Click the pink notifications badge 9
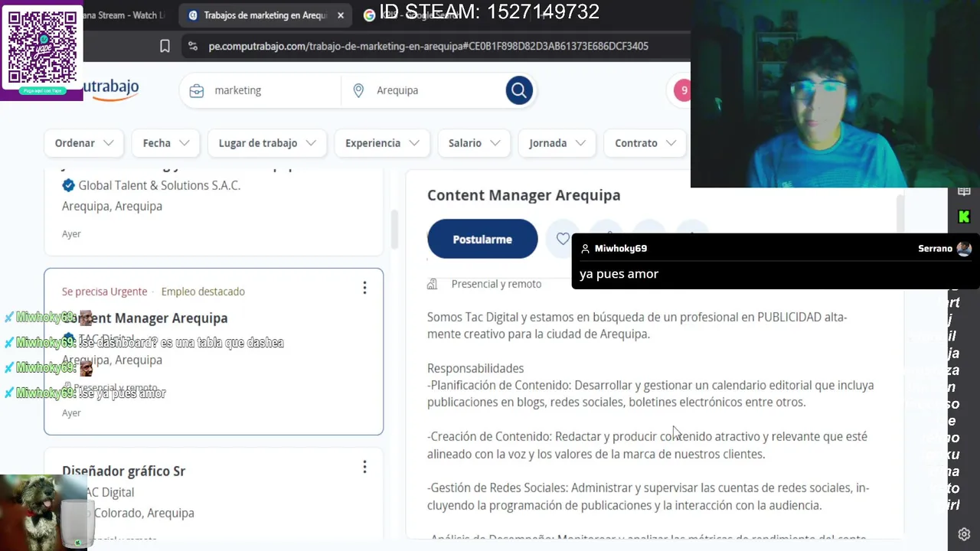 [682, 90]
